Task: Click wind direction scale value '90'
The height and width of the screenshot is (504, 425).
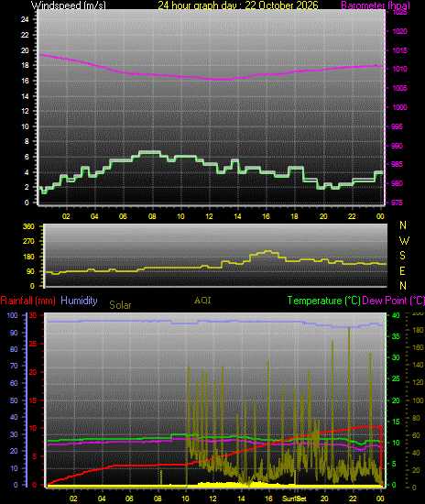Action: 30,271
